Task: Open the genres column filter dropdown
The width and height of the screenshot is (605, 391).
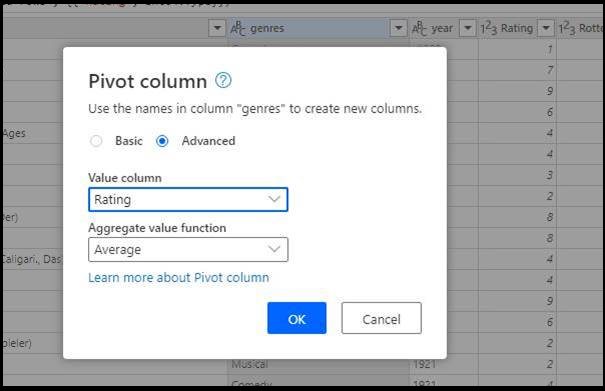Action: 399,28
